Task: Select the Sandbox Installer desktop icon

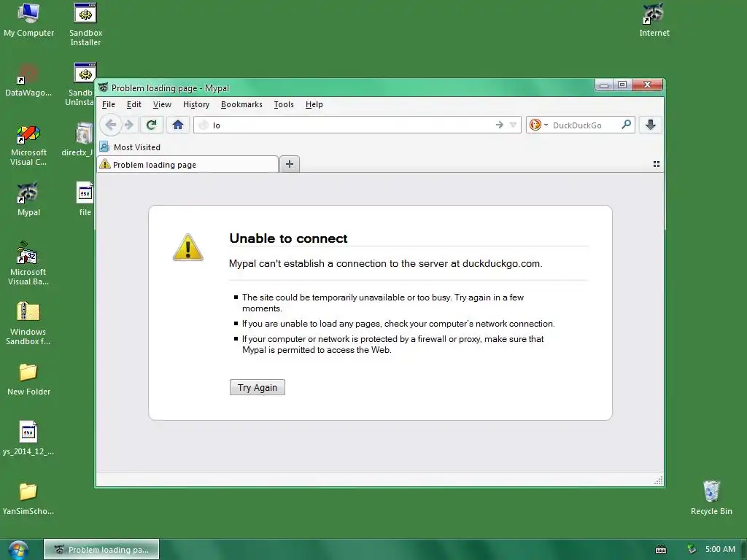Action: (x=86, y=25)
